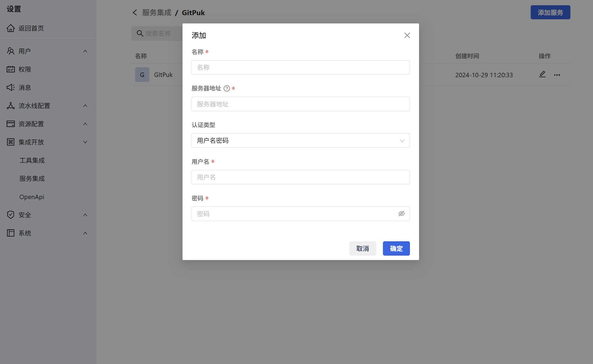The height and width of the screenshot is (364, 593).
Task: Open 工具集成 submenu item
Action: tap(32, 160)
